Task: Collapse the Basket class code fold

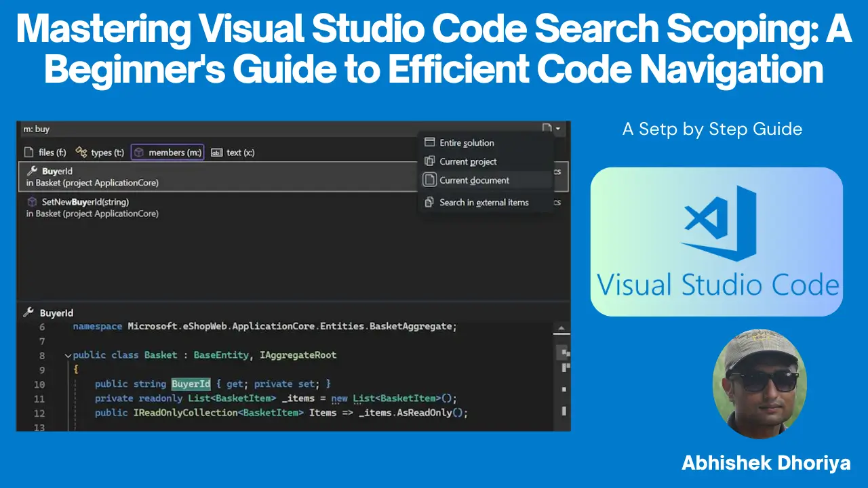Action: pyautogui.click(x=68, y=355)
